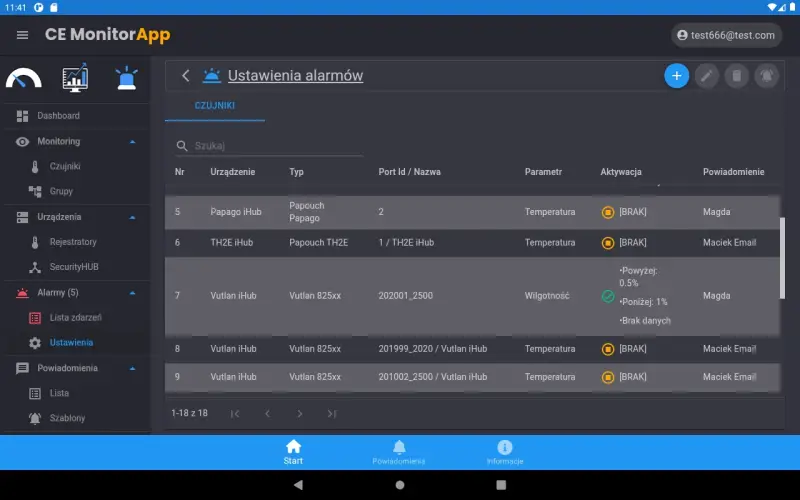The image size is (800, 500).
Task: Click the Szukaj search field
Action: 270,146
